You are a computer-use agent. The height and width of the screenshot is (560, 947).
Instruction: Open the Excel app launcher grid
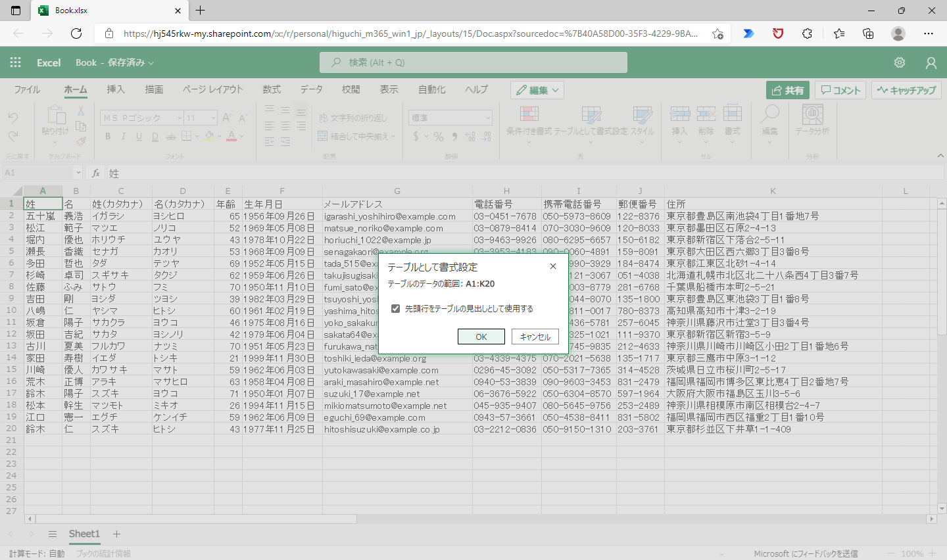(16, 62)
